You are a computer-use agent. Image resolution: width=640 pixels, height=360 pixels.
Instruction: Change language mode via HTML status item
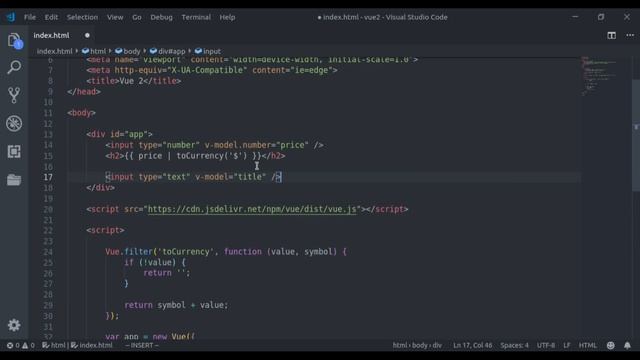pyautogui.click(x=587, y=345)
